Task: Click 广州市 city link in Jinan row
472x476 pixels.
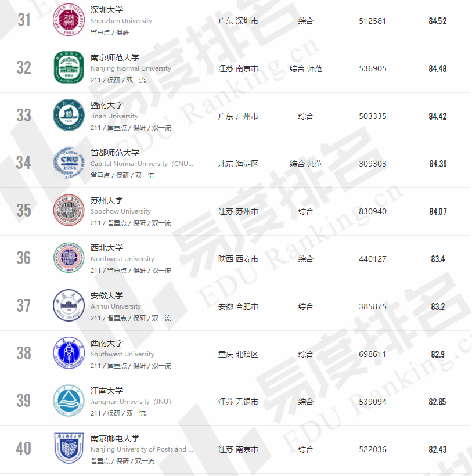Action: pyautogui.click(x=247, y=116)
